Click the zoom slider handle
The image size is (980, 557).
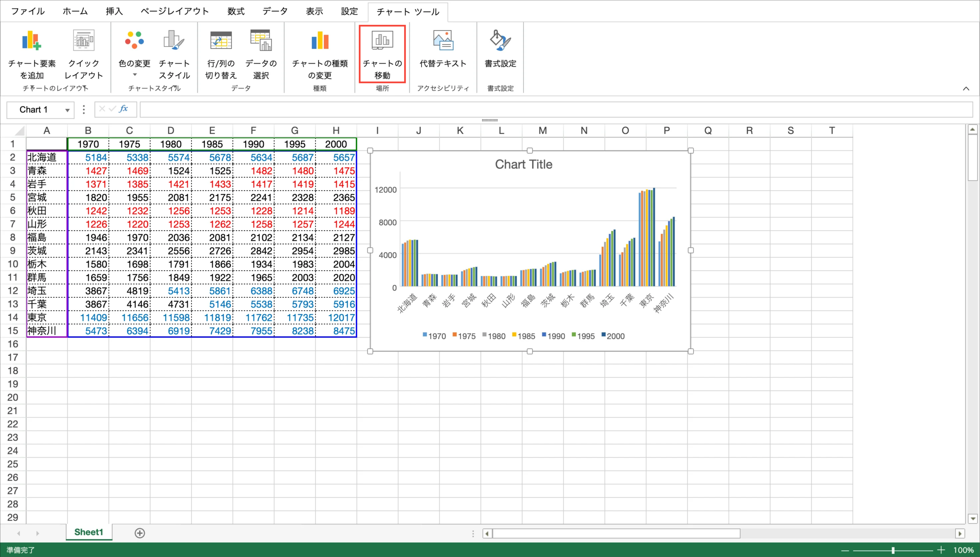click(x=893, y=550)
